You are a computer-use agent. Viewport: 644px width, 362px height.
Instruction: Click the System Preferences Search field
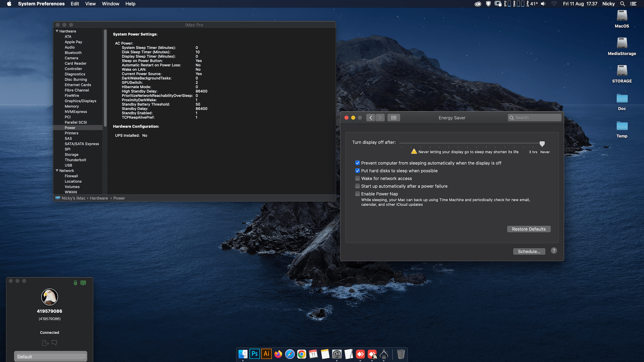click(x=534, y=118)
